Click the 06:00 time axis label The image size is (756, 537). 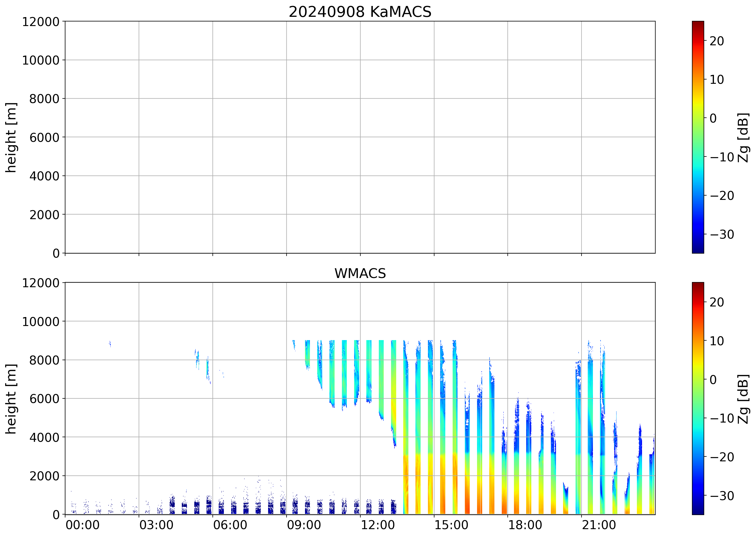(230, 525)
